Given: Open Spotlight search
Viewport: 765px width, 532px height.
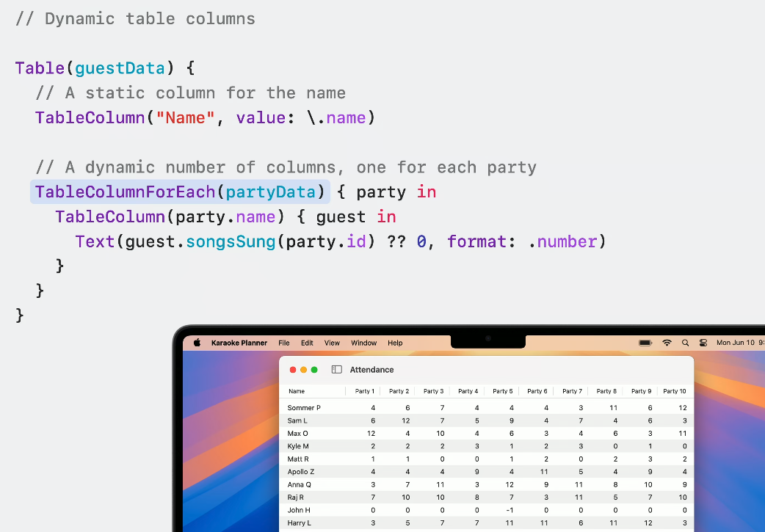Looking at the screenshot, I should 686,343.
